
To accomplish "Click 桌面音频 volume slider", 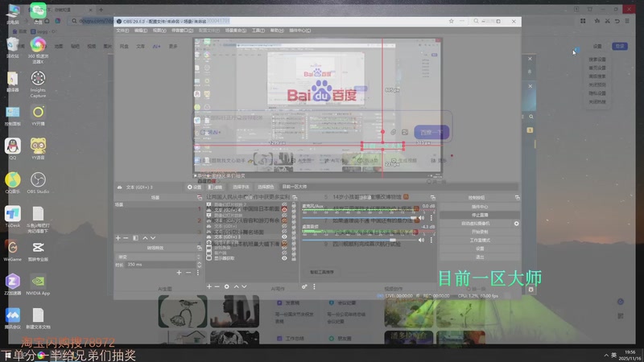I will 360,240.
